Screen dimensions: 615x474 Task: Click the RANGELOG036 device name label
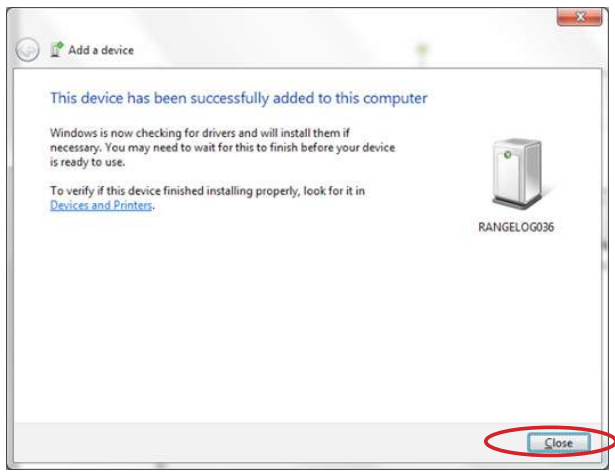tap(516, 227)
